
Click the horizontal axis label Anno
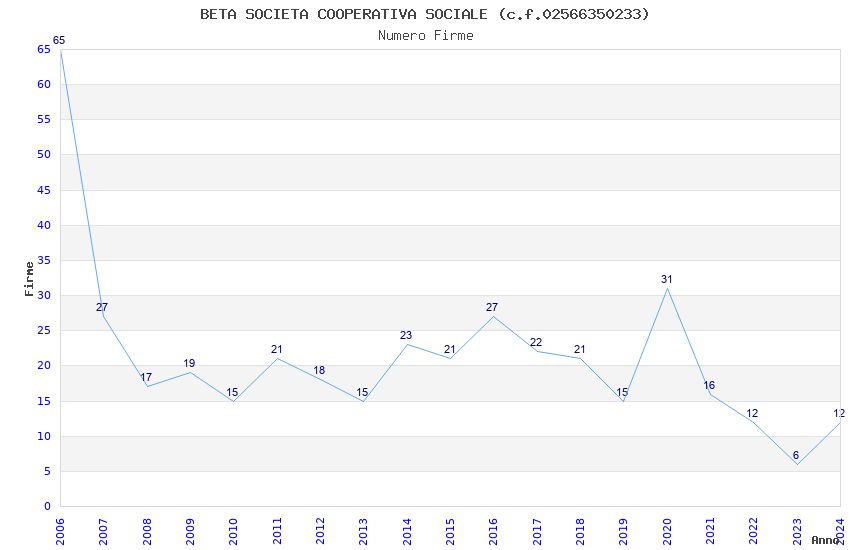point(825,540)
